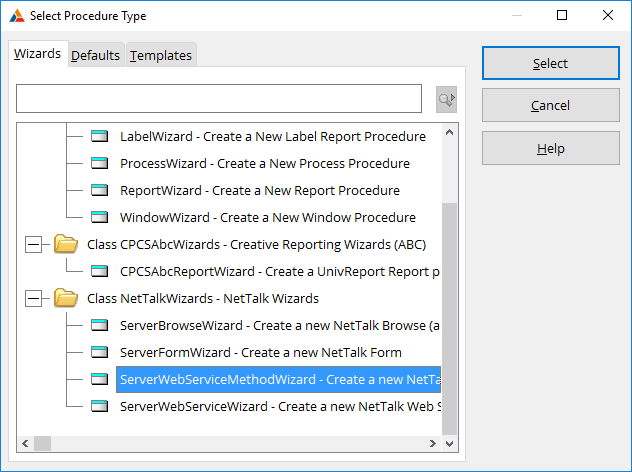Collapse the Class CPCSAbcWizards tree node
This screenshot has width=632, height=472.
click(34, 244)
